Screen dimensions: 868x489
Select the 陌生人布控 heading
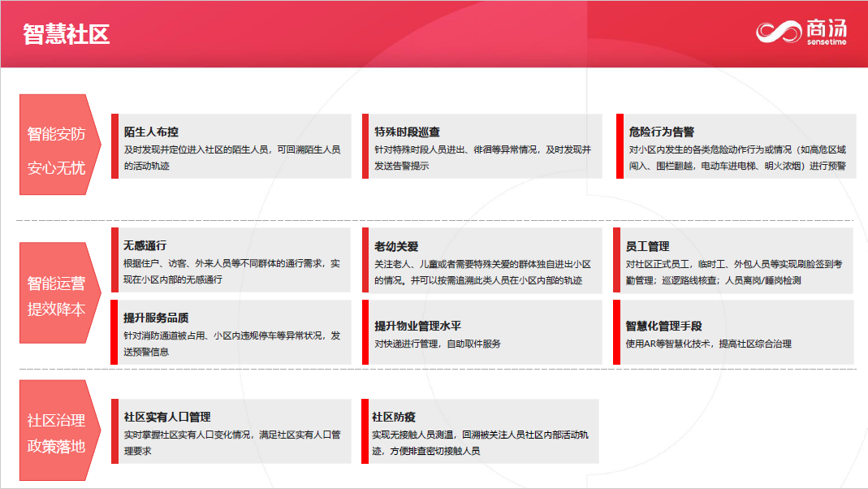coord(151,132)
